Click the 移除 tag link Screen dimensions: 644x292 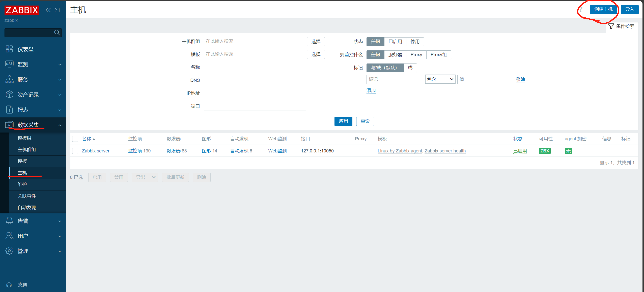tap(520, 79)
